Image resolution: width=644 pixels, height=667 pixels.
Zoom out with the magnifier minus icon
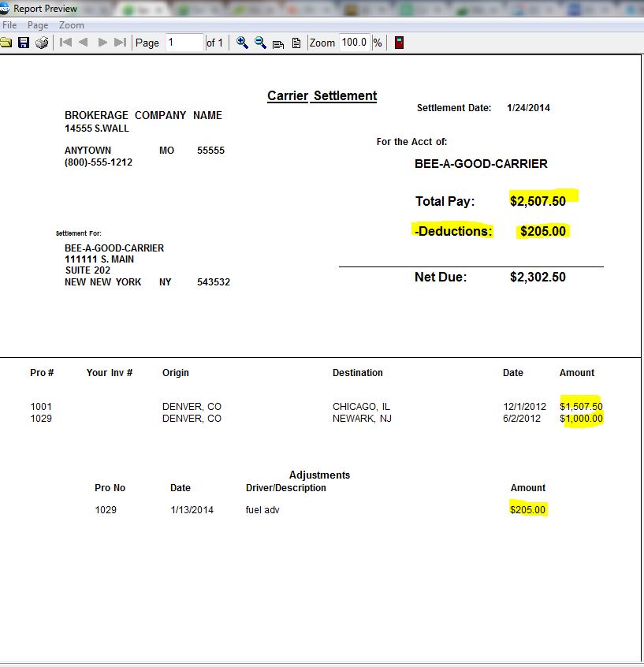[260, 43]
